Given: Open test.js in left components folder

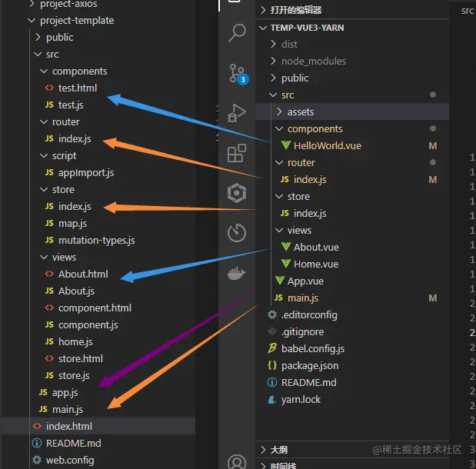Looking at the screenshot, I should 71,105.
